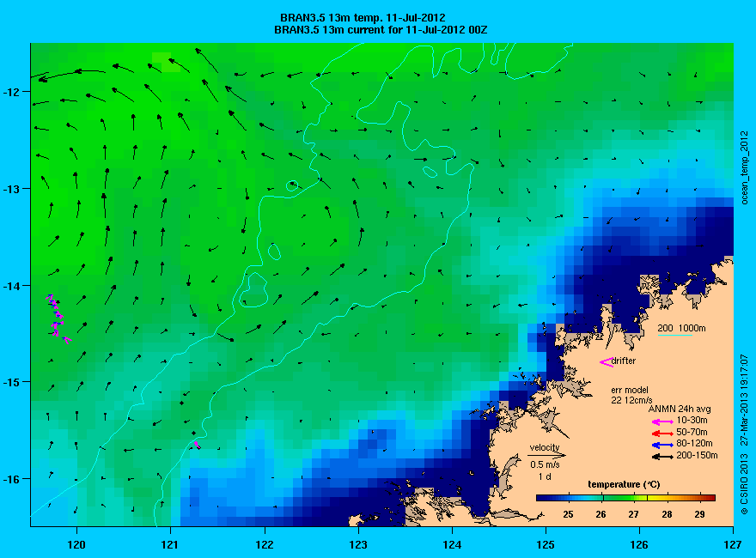
Task: Click the '0.5 m/s' velocity label
Action: click(x=545, y=465)
